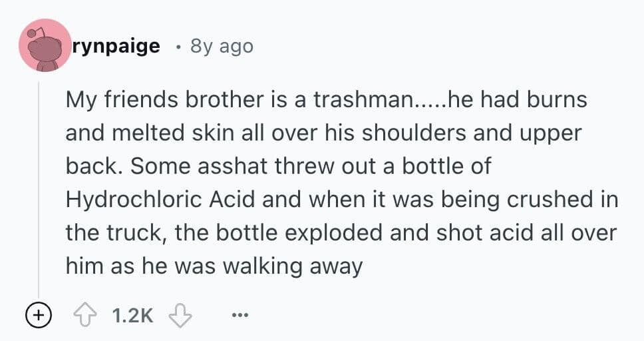This screenshot has width=644, height=341.
Task: Click the 1.2K vote count
Action: (x=133, y=314)
